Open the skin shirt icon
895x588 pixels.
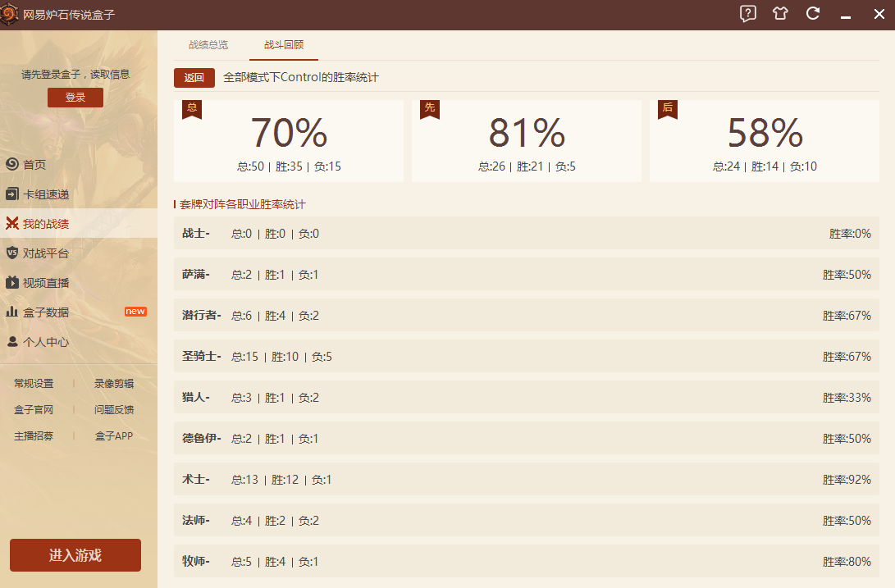(780, 13)
